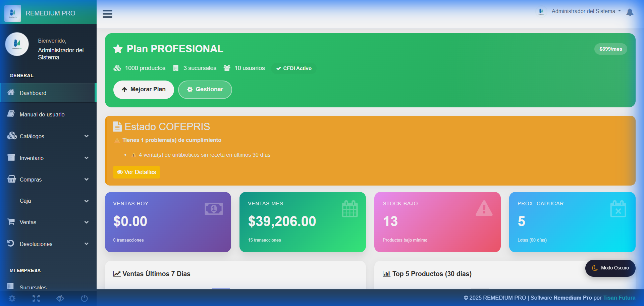Expand the Catálogos submenu chevron
Image resolution: width=644 pixels, height=306 pixels.
tap(87, 136)
